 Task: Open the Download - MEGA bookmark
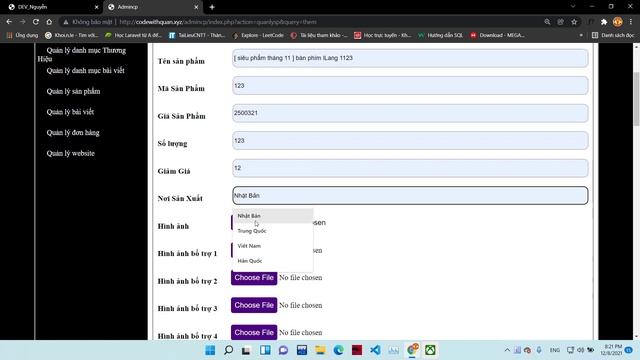(x=497, y=36)
